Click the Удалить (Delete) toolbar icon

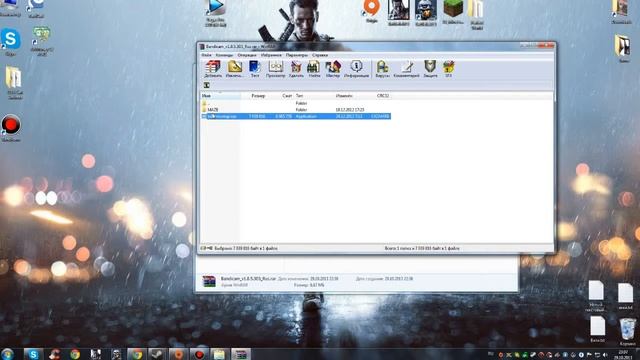coord(296,69)
